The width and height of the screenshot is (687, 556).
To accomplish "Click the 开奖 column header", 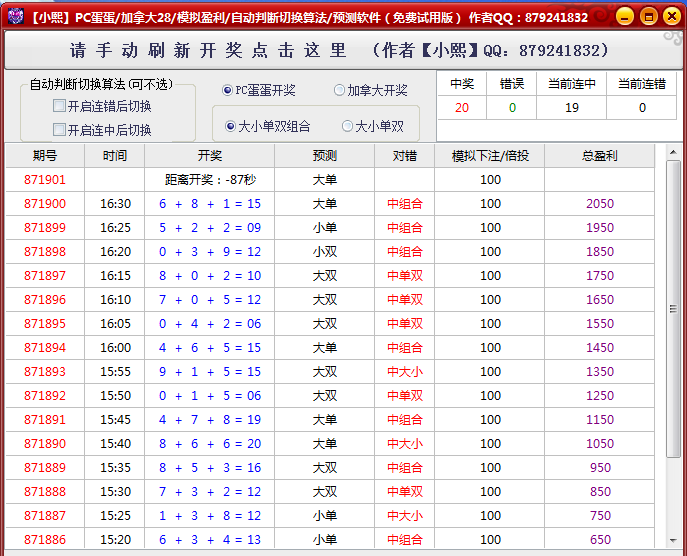I will [x=210, y=156].
